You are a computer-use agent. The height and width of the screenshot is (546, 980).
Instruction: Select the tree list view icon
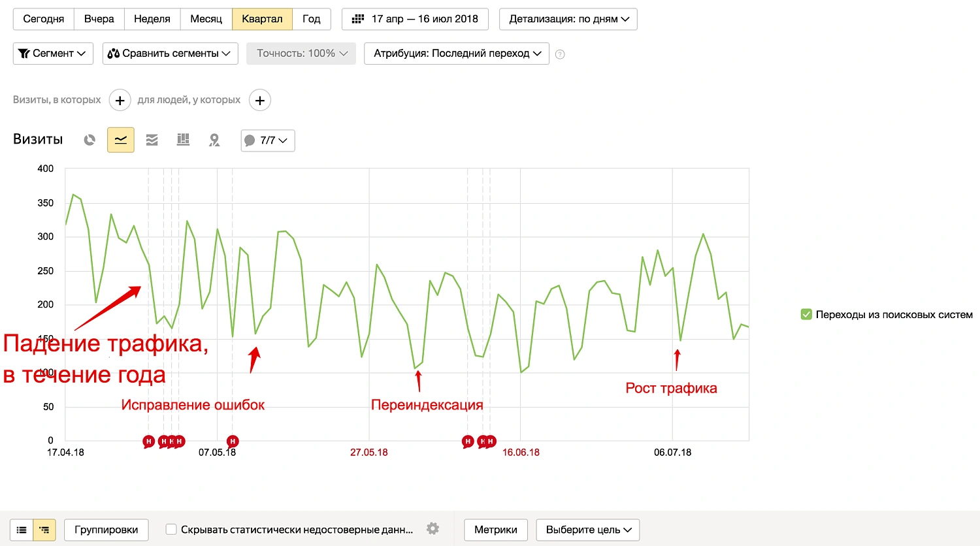coord(44,530)
